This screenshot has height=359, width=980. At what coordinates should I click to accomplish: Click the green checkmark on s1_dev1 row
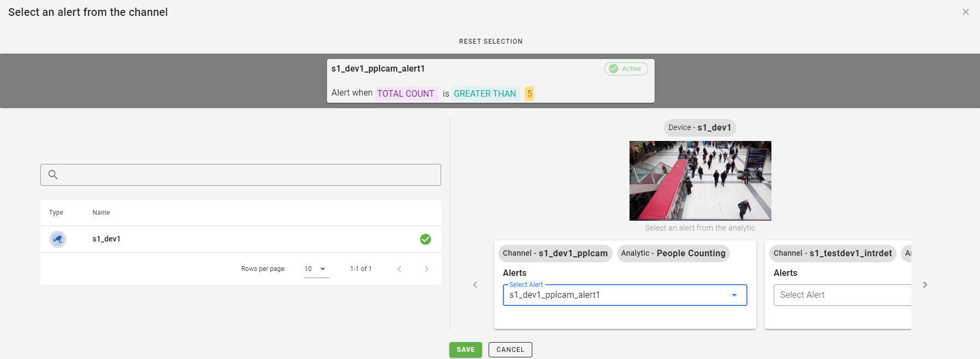point(425,239)
